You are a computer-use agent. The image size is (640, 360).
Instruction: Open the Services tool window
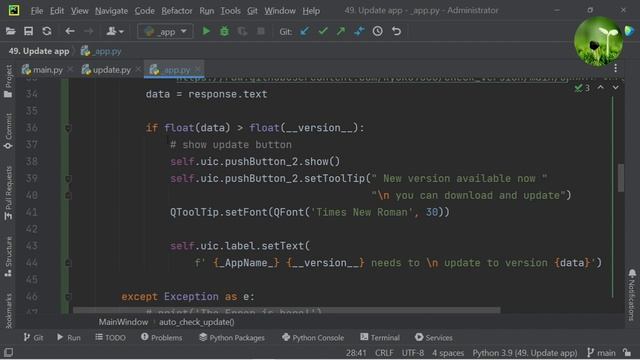(434, 338)
